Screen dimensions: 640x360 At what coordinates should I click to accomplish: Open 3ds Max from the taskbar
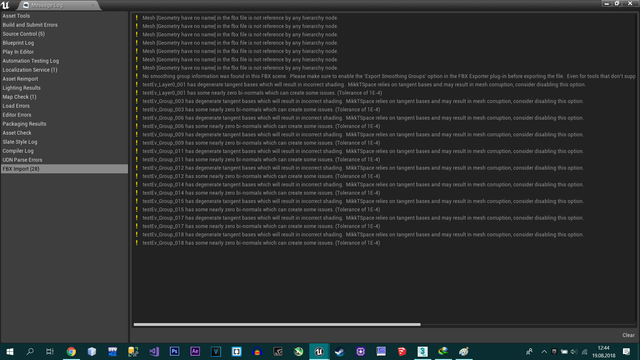coord(422,351)
